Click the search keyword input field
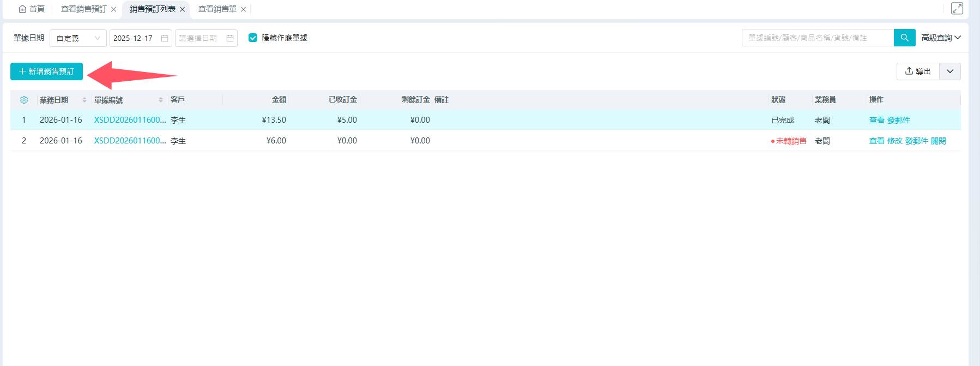 [x=818, y=38]
